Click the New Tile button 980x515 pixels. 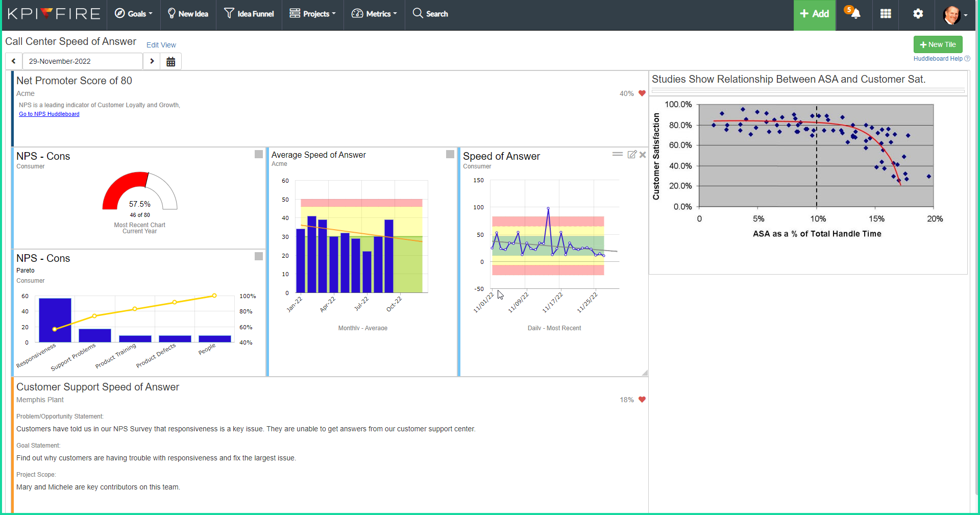[x=938, y=44]
